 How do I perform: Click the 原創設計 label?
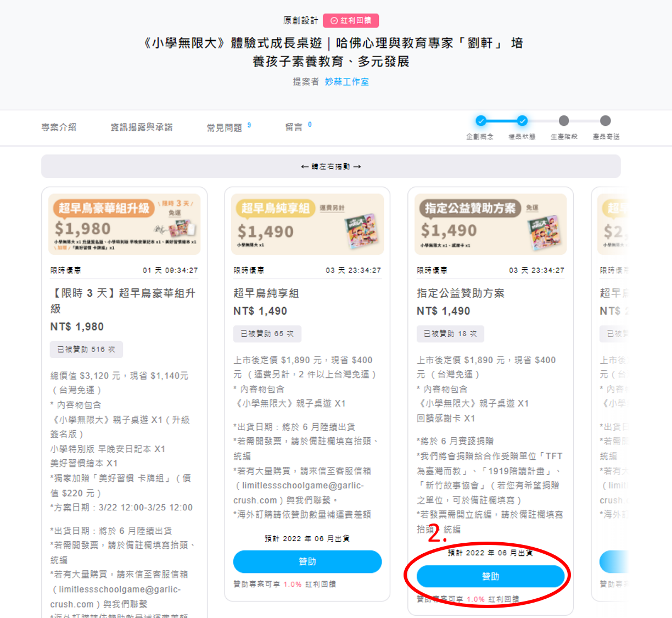pos(301,20)
